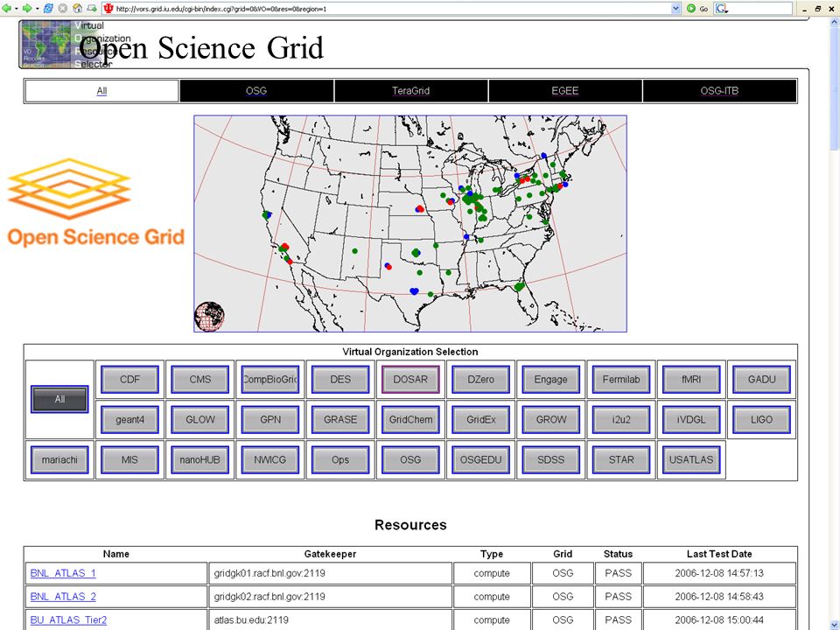Click the VO Resource Selector logo image
Image resolution: width=840 pixels, height=630 pixels.
47,45
